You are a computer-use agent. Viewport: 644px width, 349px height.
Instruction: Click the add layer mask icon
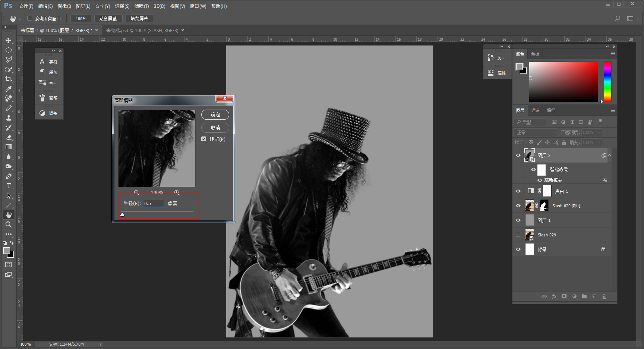[564, 296]
